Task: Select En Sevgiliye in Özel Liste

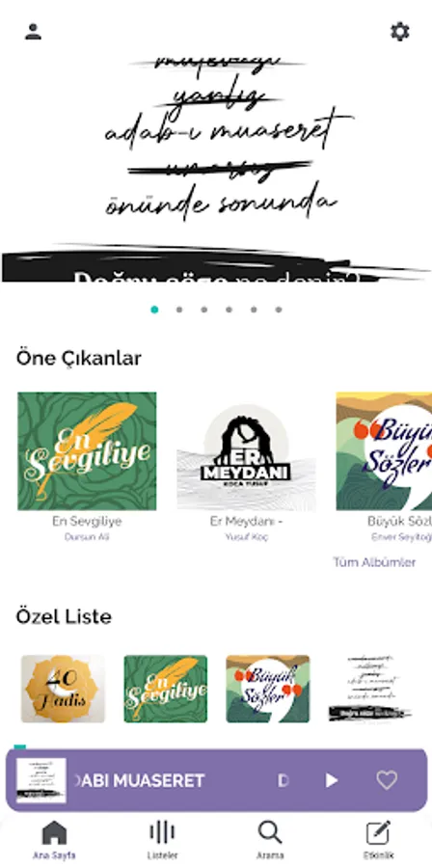Action: [x=166, y=689]
